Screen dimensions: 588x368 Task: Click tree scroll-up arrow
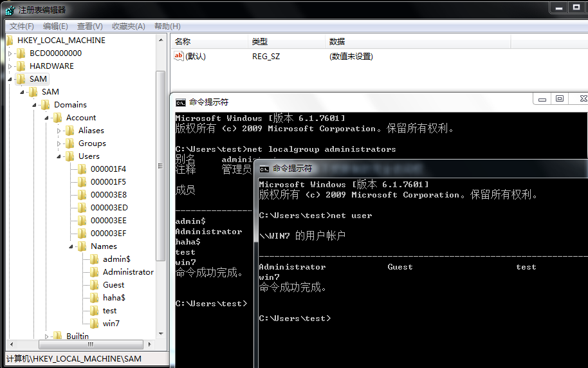click(161, 40)
